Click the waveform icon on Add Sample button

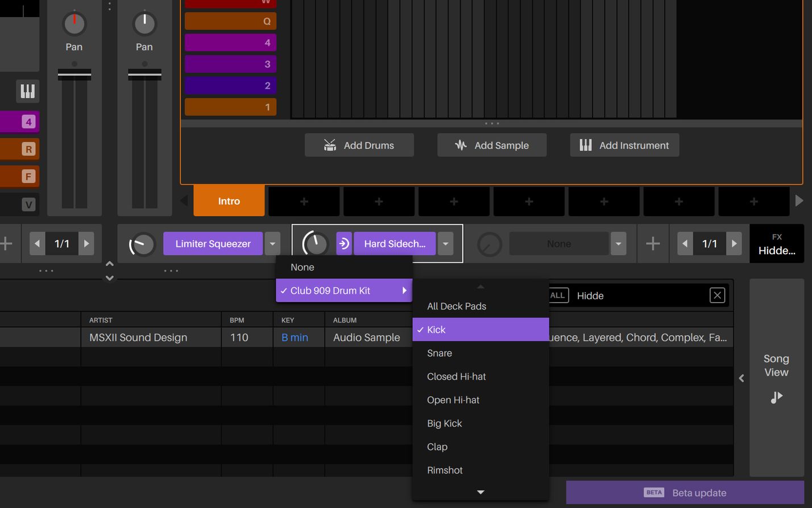(460, 145)
